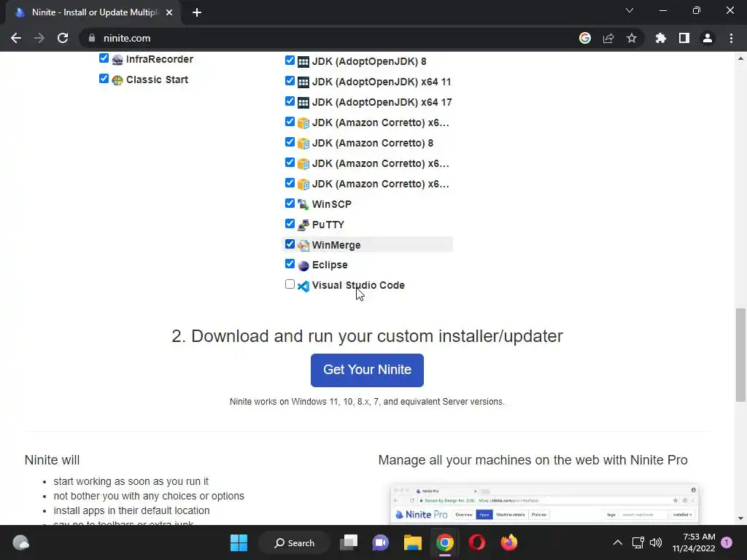
Task: Click the taskbar Search box
Action: pyautogui.click(x=294, y=542)
